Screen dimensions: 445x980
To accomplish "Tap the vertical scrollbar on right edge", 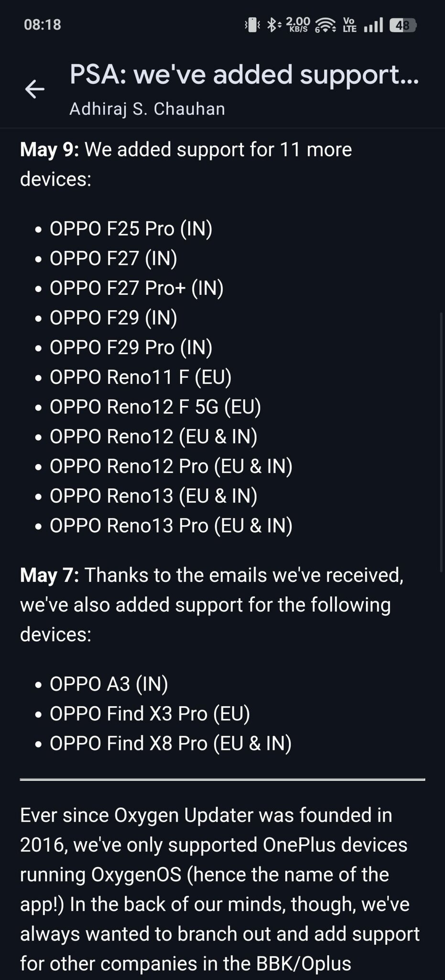I will 441,442.
